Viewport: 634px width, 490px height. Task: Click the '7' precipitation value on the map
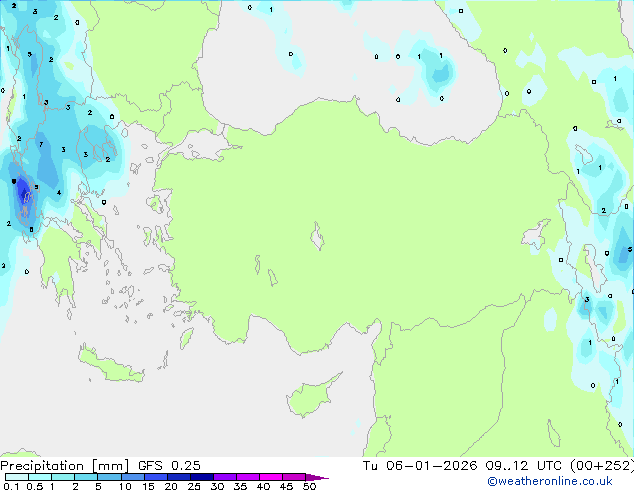click(41, 144)
